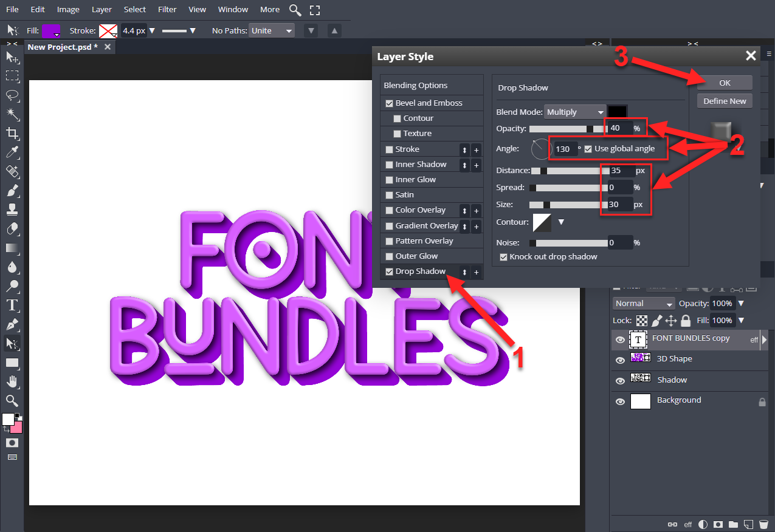
Task: Open the Contour picker arrow
Action: (561, 222)
